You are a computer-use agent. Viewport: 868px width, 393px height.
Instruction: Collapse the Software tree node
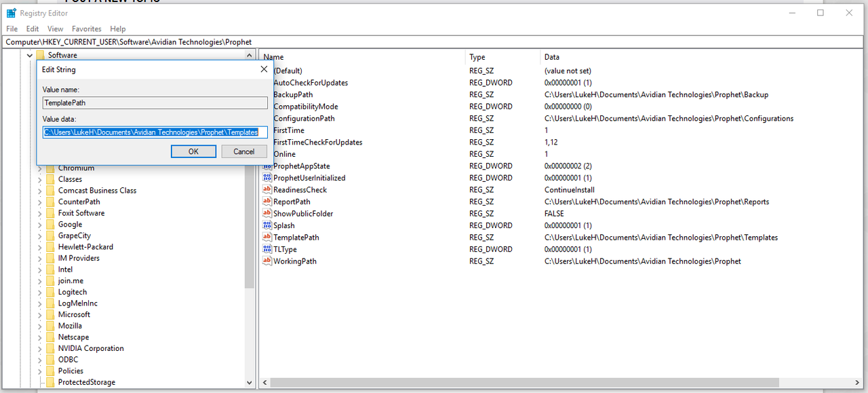pyautogui.click(x=29, y=55)
